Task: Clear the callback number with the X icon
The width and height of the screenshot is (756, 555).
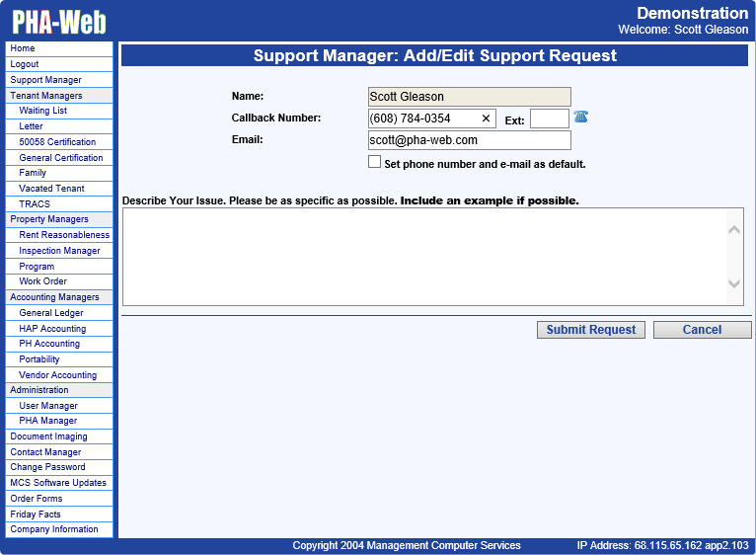Action: [x=486, y=119]
